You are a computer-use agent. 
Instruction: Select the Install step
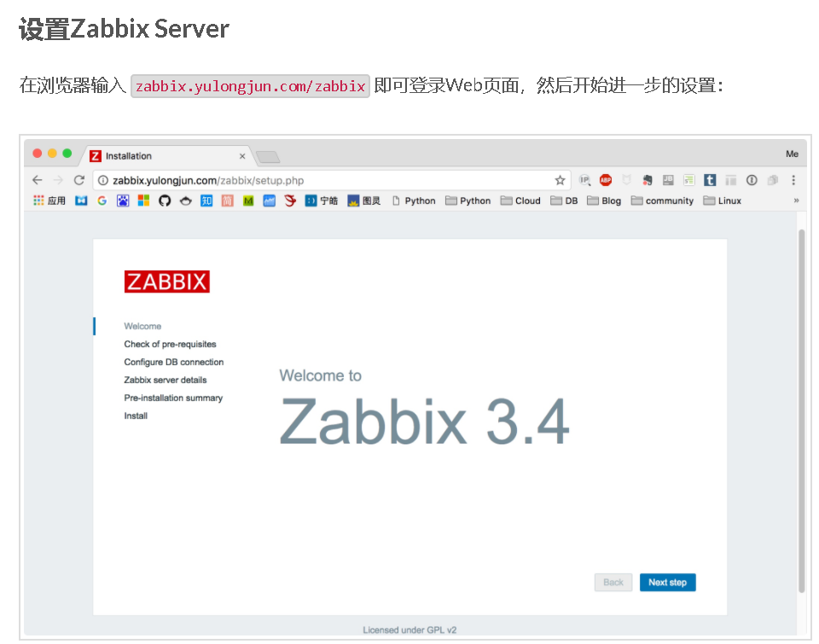pyautogui.click(x=136, y=415)
